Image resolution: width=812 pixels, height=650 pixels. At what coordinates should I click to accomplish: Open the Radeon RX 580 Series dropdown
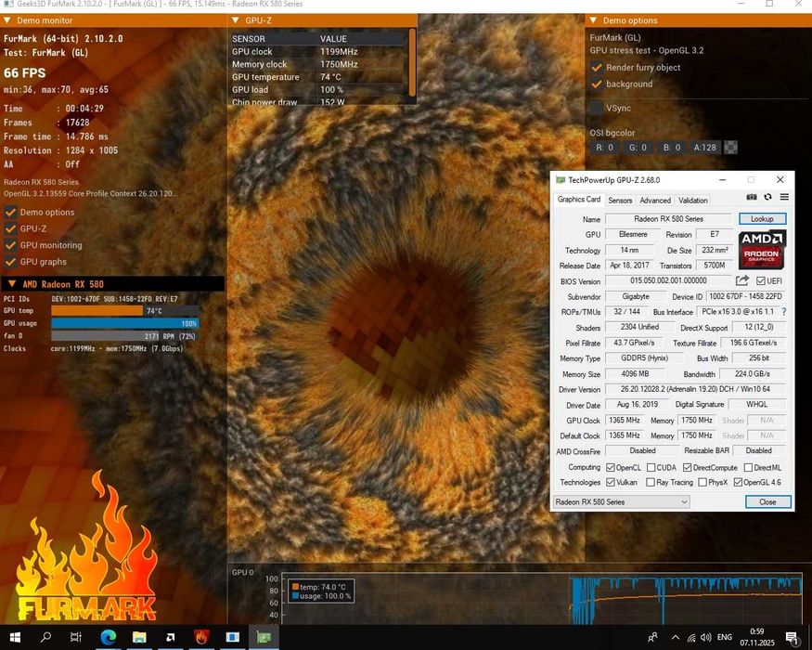click(621, 501)
